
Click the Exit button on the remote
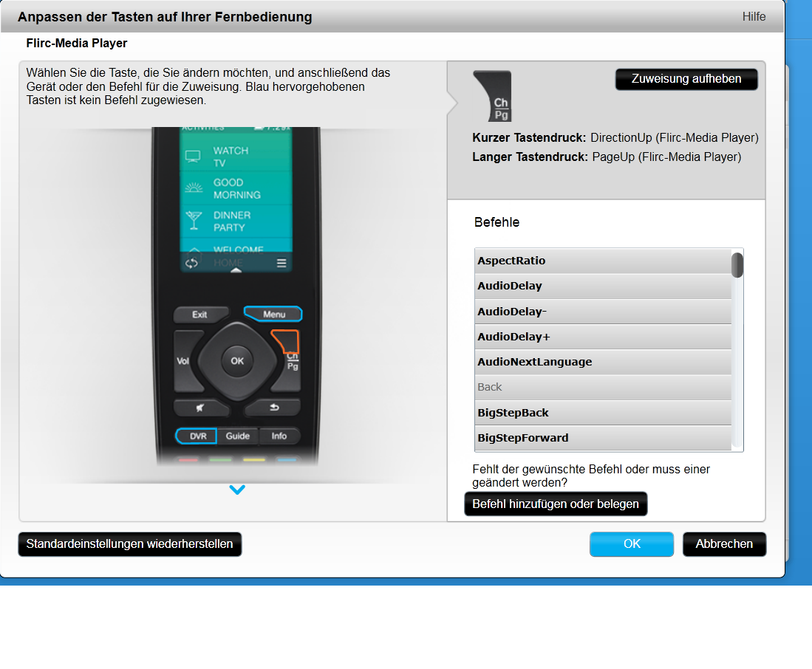[201, 315]
